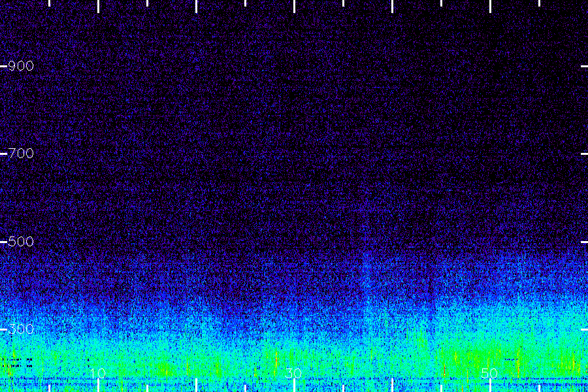This screenshot has width=588, height=392.
Task: Select the 300 frequency axis label
Action: tap(21, 329)
